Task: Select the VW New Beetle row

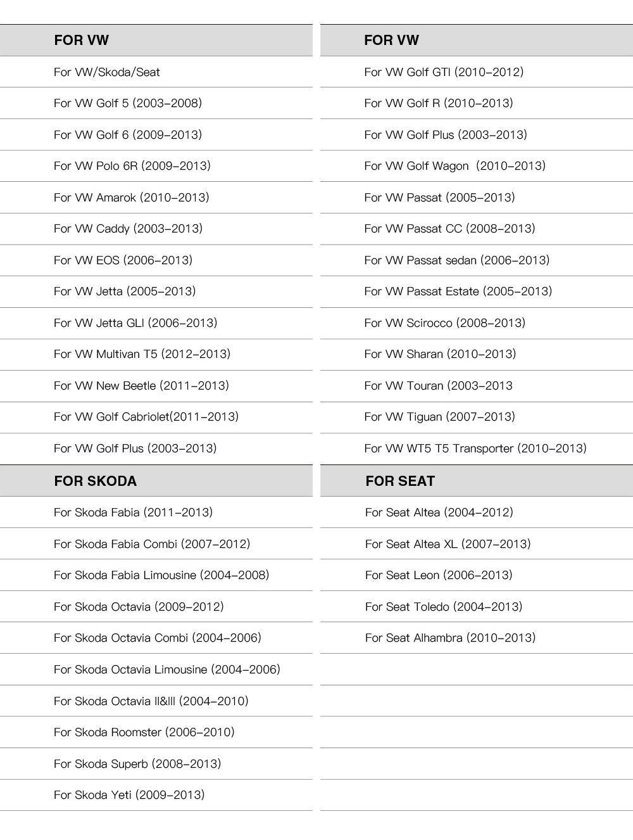Action: tap(141, 386)
